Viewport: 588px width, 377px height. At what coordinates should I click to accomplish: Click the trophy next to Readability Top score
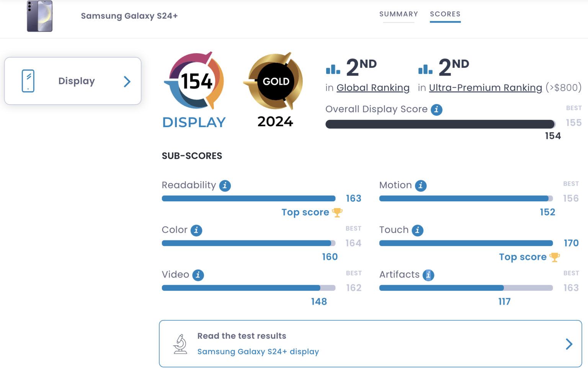336,212
